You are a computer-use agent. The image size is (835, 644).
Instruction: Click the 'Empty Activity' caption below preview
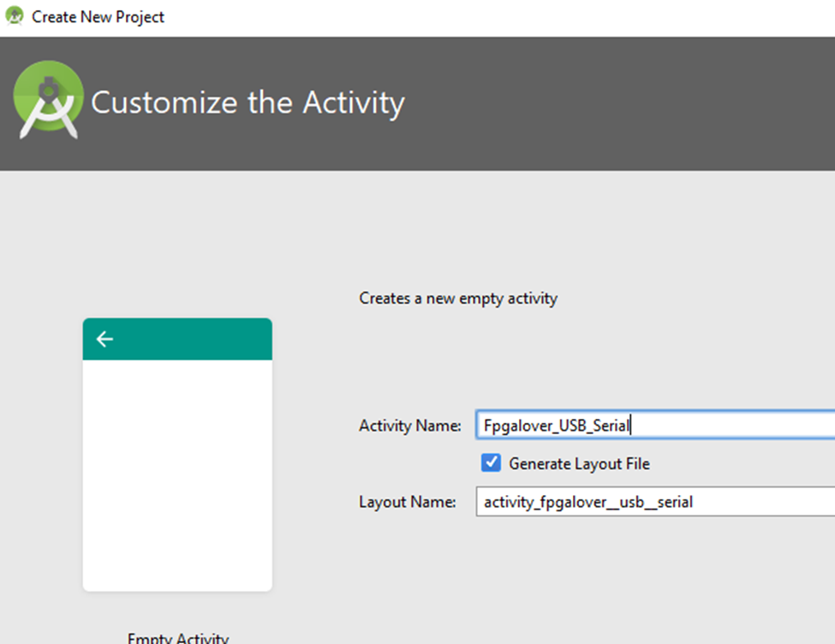177,638
